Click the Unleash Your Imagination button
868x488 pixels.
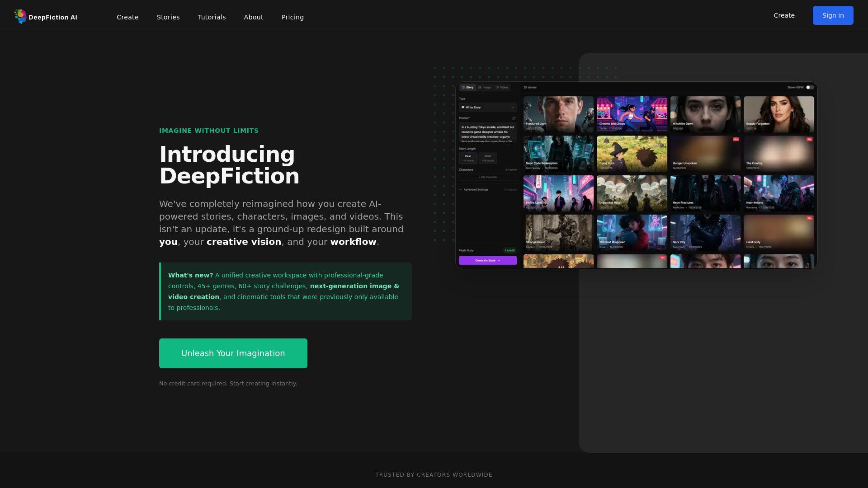233,353
